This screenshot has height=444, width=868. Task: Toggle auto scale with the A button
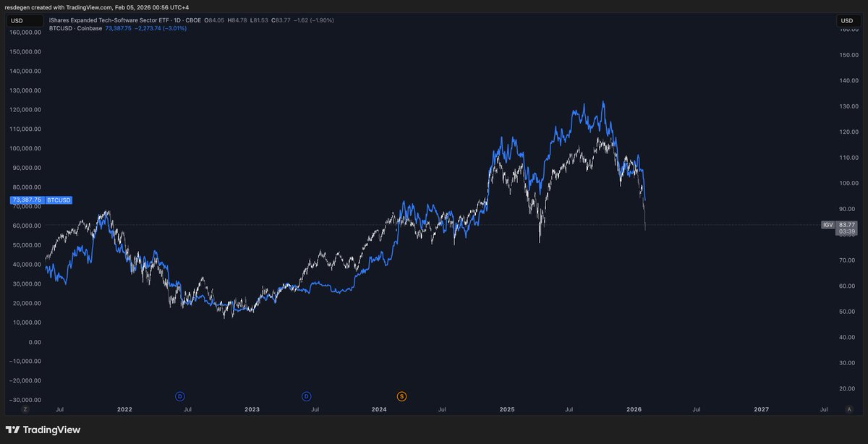[x=849, y=409]
